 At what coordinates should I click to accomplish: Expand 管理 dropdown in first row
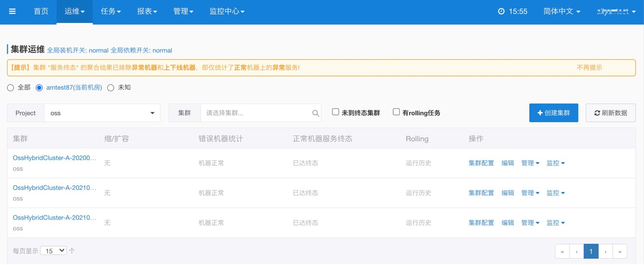(530, 163)
